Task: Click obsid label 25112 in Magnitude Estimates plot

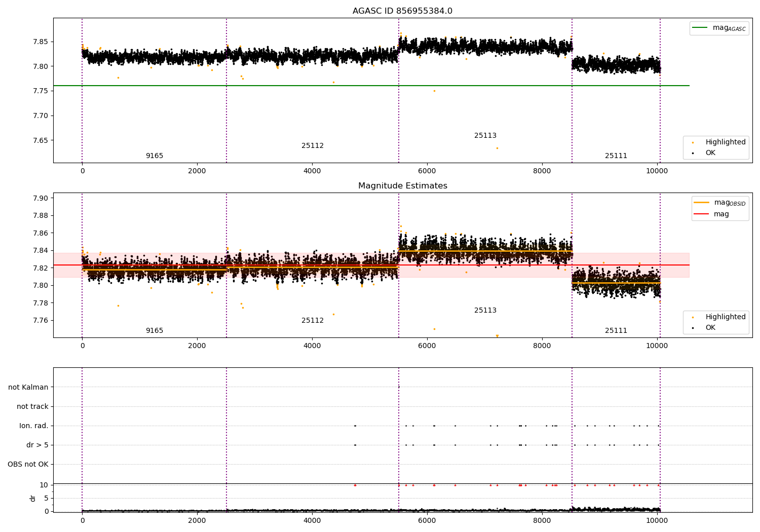Action: click(313, 321)
